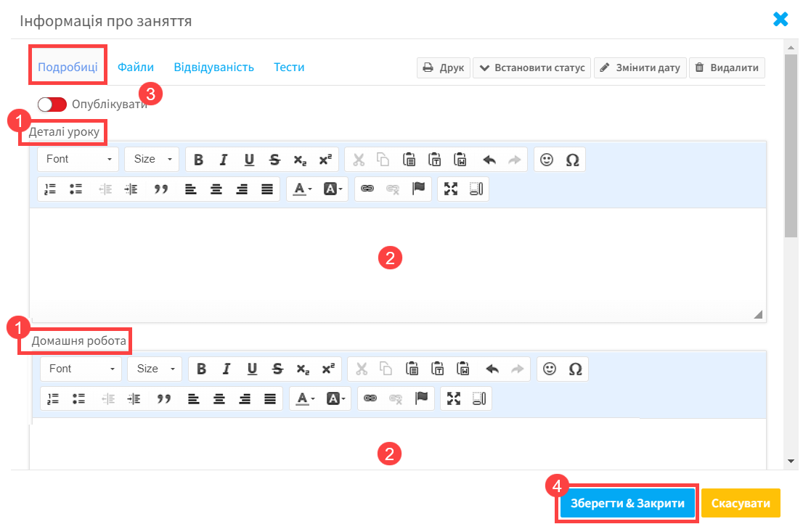811x532 pixels.
Task: Click the scrollbar down arrow
Action: [791, 461]
